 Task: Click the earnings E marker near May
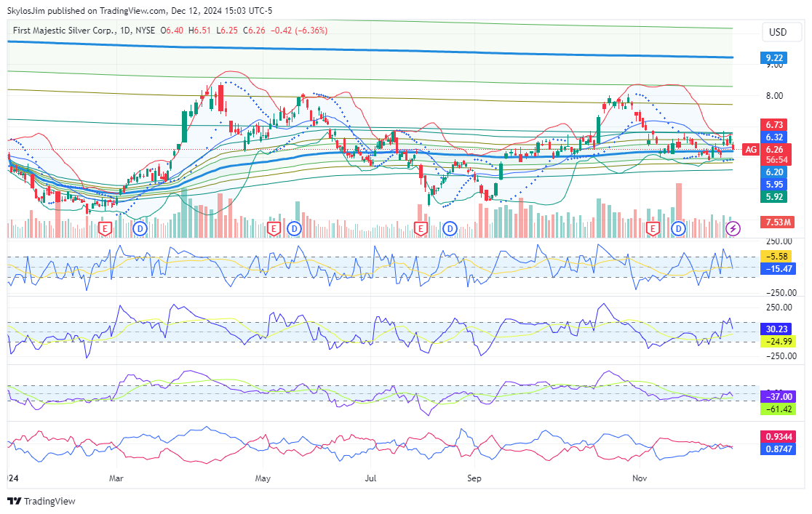pyautogui.click(x=274, y=228)
